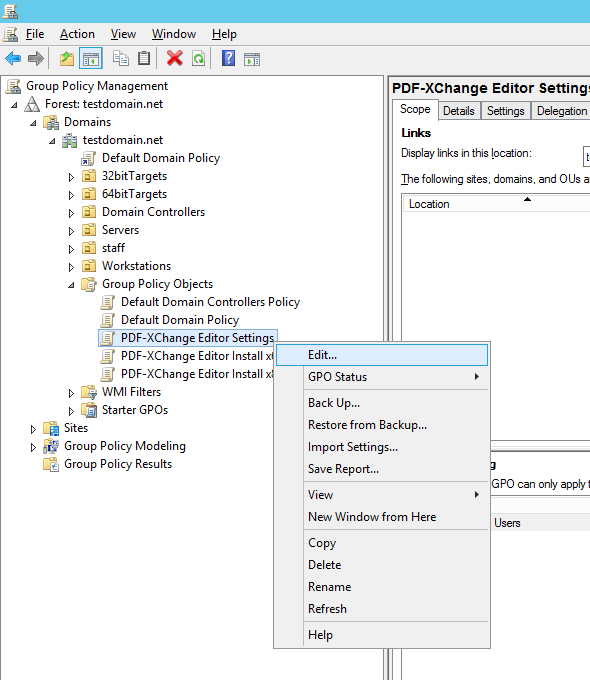Click the green Refresh toolbar icon
This screenshot has width=590, height=680.
[x=199, y=58]
